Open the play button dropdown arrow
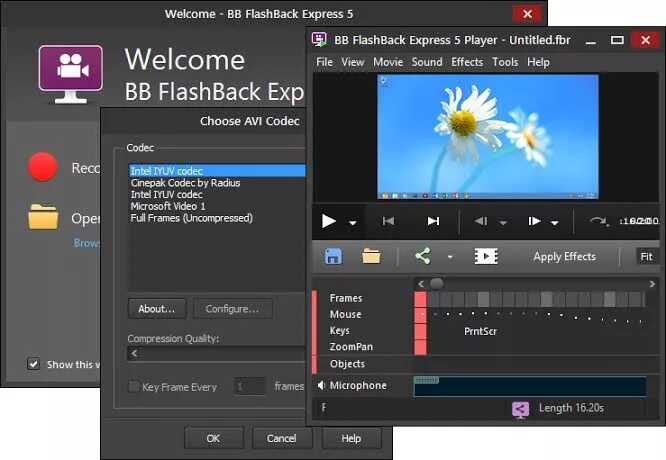The height and width of the screenshot is (460, 666). pos(353,223)
